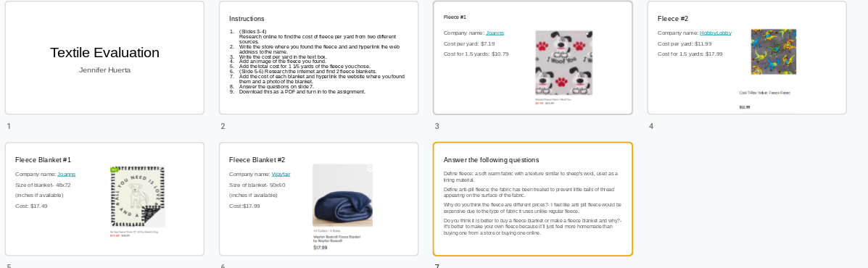868x268 pixels.
Task: Click the Define fleece answer paragraph
Action: 530,177
